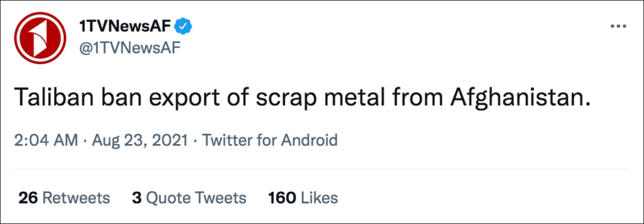Open the @1TVNewsAF handle link
Image resolution: width=644 pixels, height=224 pixels.
pos(129,48)
